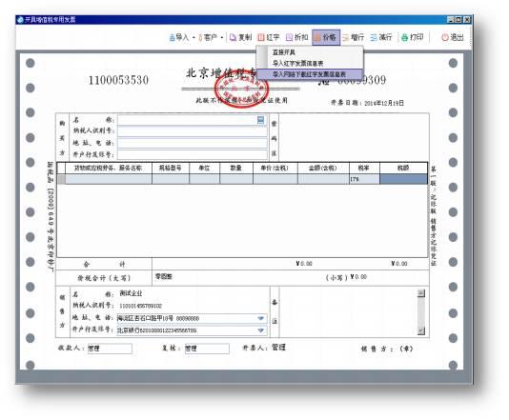509x420 pixels.
Task: Open the 导入 dropdown arrow
Action: 193,38
